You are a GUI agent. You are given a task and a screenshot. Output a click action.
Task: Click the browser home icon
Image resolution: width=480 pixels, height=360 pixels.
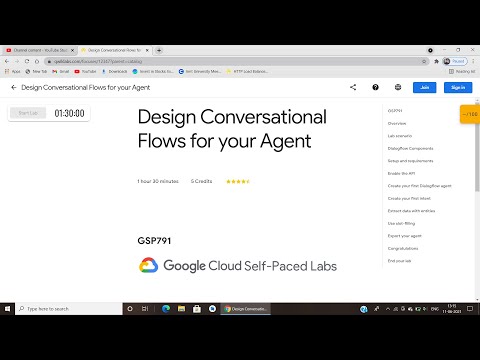click(x=37, y=61)
